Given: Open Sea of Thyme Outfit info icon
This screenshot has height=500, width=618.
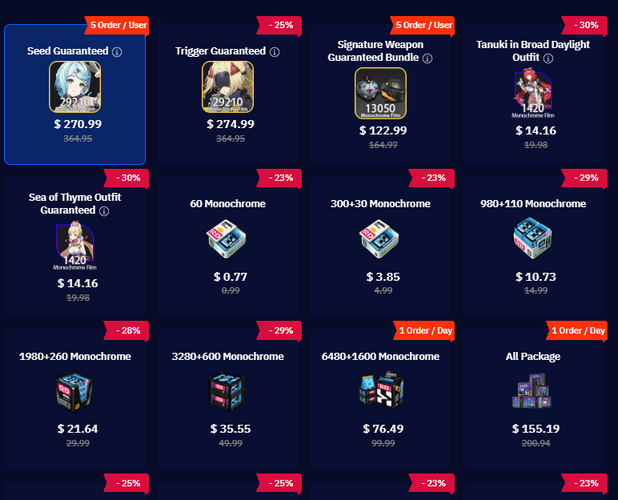Looking at the screenshot, I should [104, 211].
